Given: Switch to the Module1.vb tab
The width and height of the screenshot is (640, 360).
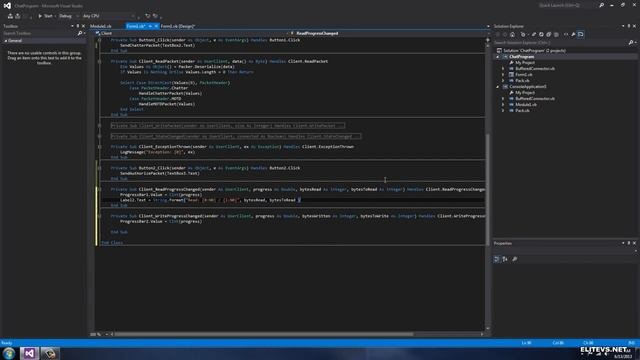Looking at the screenshot, I should pyautogui.click(x=100, y=26).
